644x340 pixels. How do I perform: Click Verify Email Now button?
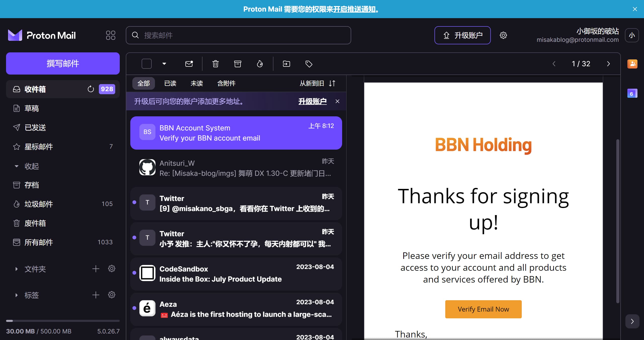[483, 309]
